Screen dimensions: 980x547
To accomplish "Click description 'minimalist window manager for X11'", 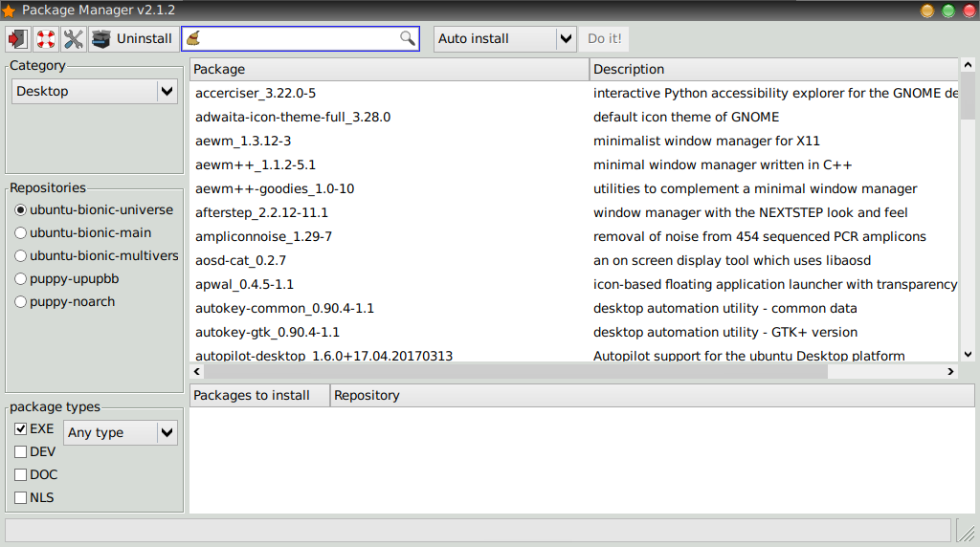I will pyautogui.click(x=706, y=142).
